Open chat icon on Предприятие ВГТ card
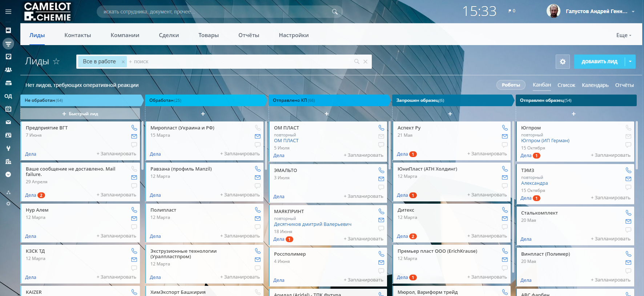The width and height of the screenshot is (644, 296). coord(134,145)
